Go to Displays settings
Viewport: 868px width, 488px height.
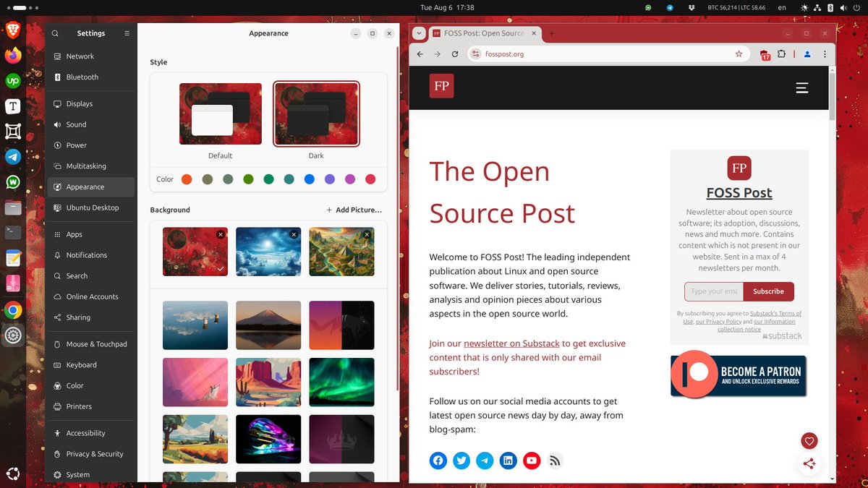tap(91, 104)
